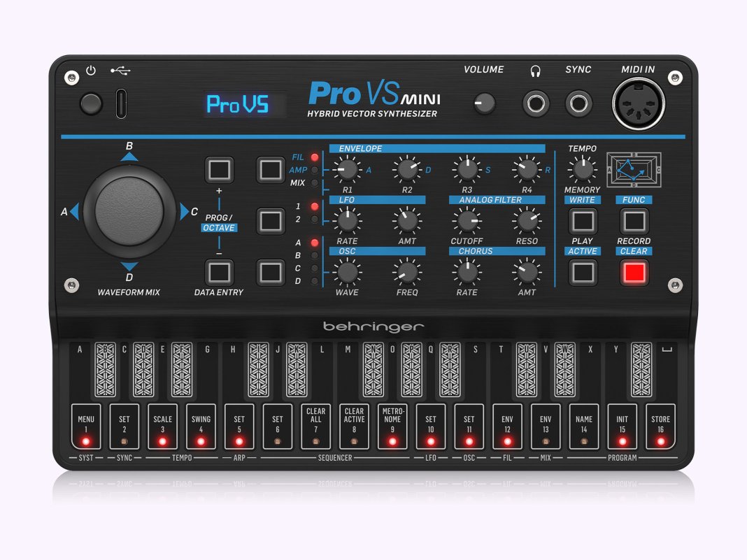Click the NAME 14 program button
The height and width of the screenshot is (560, 747).
[x=584, y=426]
